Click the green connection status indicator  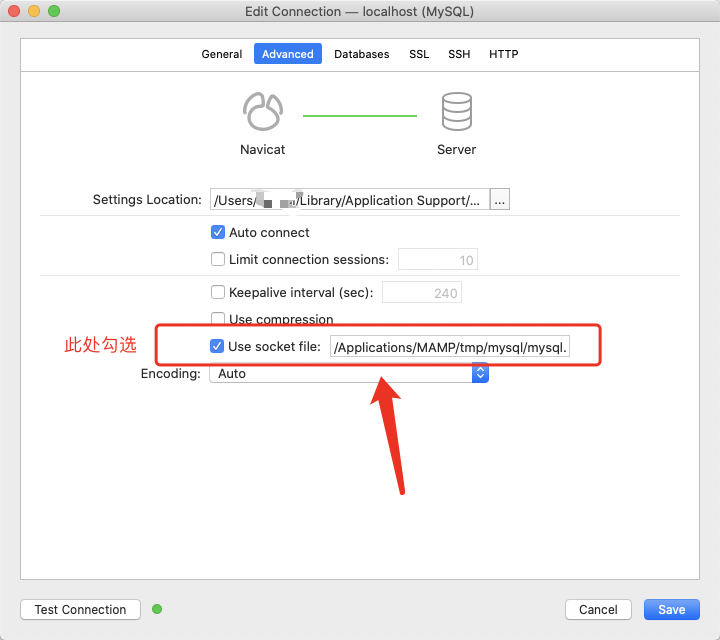pos(157,609)
